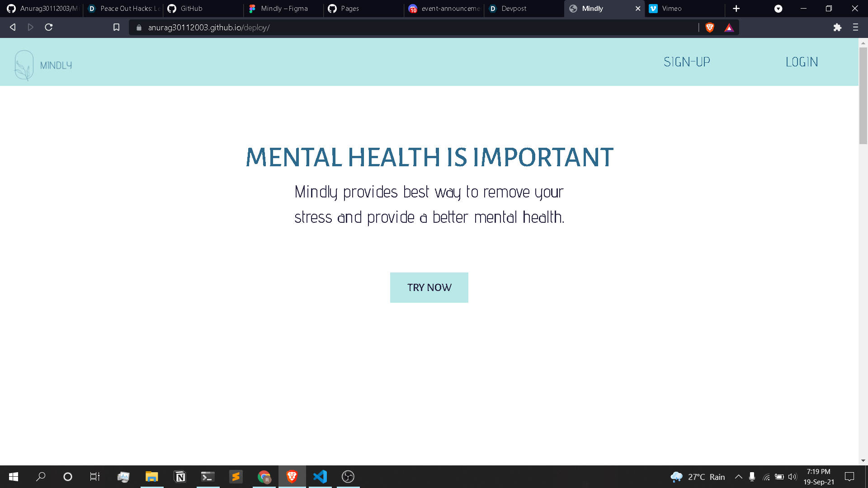Open Notion from the taskbar
The width and height of the screenshot is (868, 488).
tap(180, 477)
